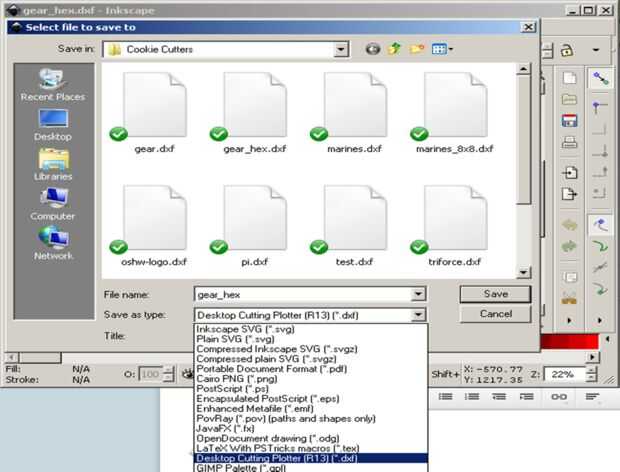Go back to last visited folder
Viewport: 620px width, 472px height.
(372, 49)
